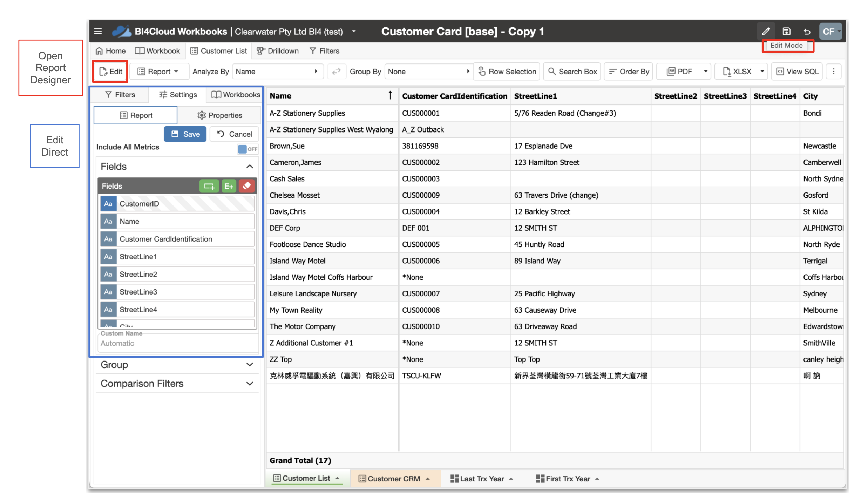Viewport: 868px width, 500px height.
Task: Click the Custom Name input field
Action: [178, 344]
